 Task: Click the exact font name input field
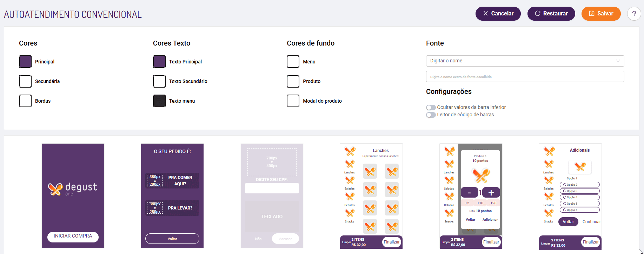[x=525, y=77]
